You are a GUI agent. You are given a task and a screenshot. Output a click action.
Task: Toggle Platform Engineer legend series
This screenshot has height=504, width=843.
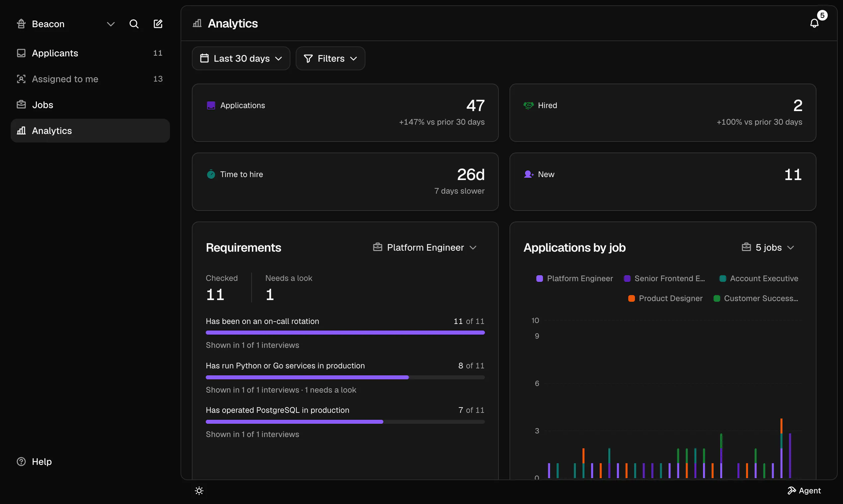click(575, 279)
